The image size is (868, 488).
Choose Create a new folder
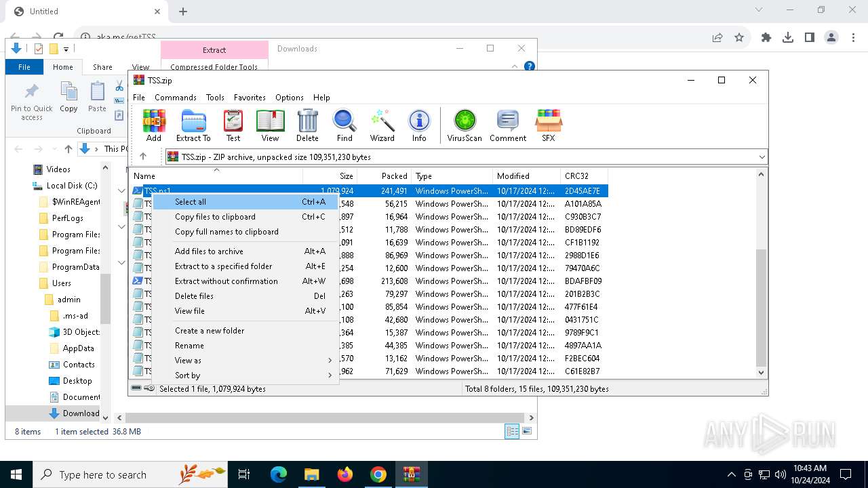pyautogui.click(x=244, y=330)
